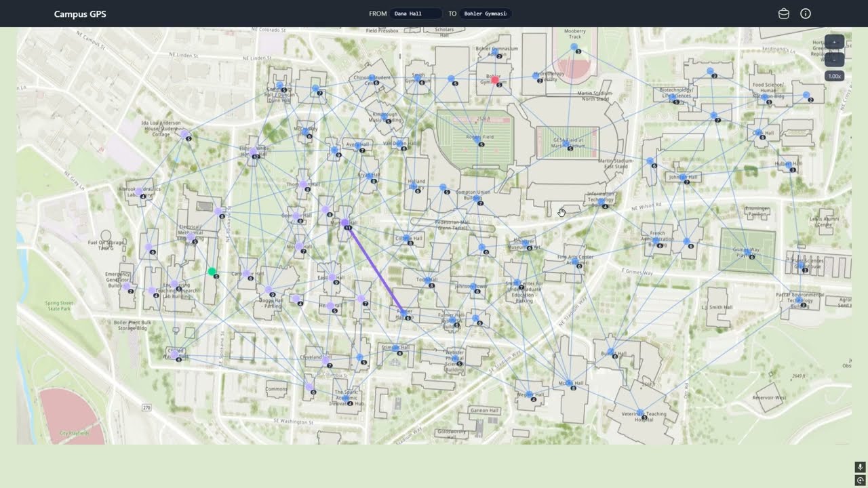The image size is (868, 488).
Task: Select the McCoy Hall node
Action: [x=570, y=383]
